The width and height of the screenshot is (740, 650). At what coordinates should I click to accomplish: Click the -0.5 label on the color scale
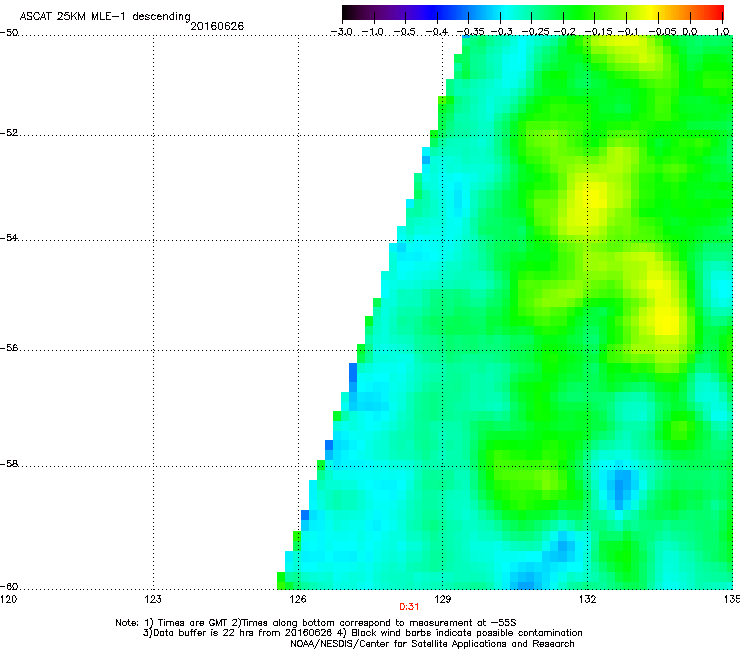click(x=404, y=32)
